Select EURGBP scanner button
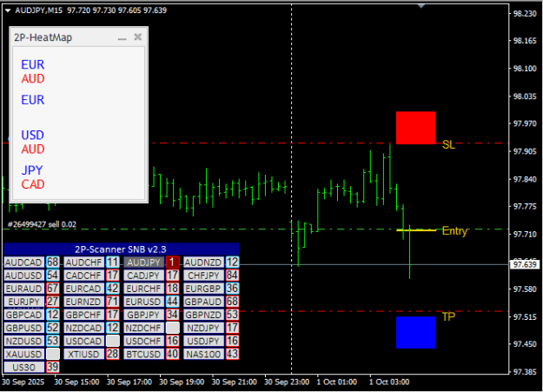543x392 pixels. 203,289
